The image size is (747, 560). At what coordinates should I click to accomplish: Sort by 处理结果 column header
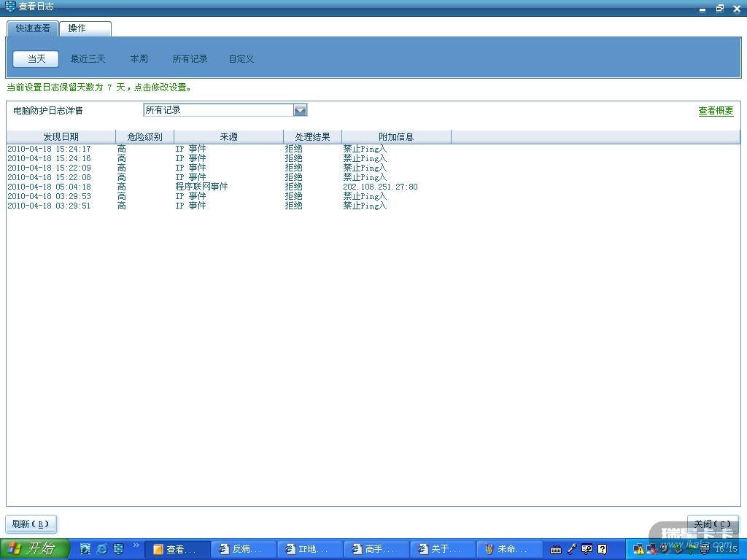pos(312,137)
